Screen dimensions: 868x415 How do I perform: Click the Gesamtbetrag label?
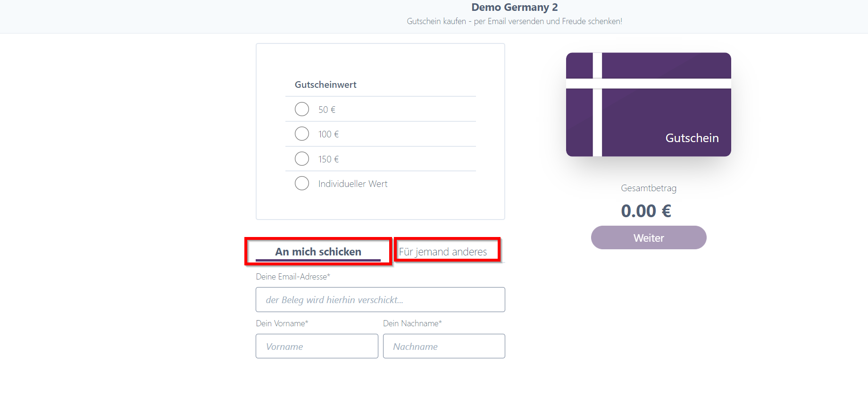(x=648, y=188)
